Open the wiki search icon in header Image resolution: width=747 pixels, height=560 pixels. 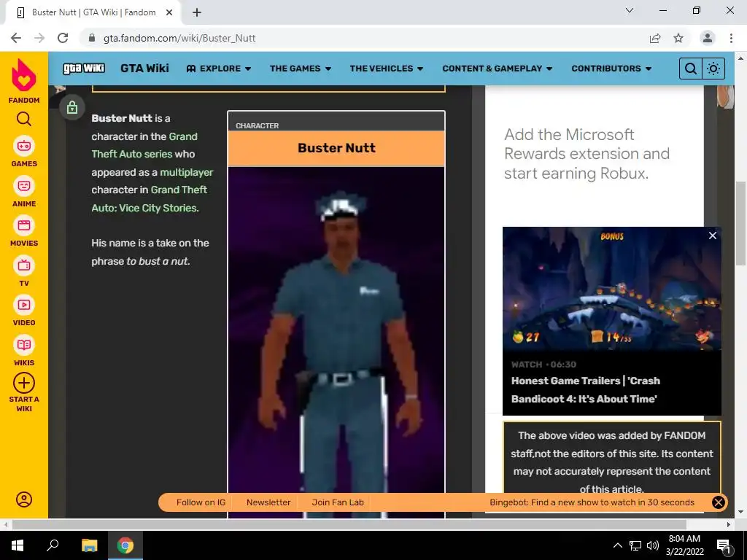[x=690, y=69]
